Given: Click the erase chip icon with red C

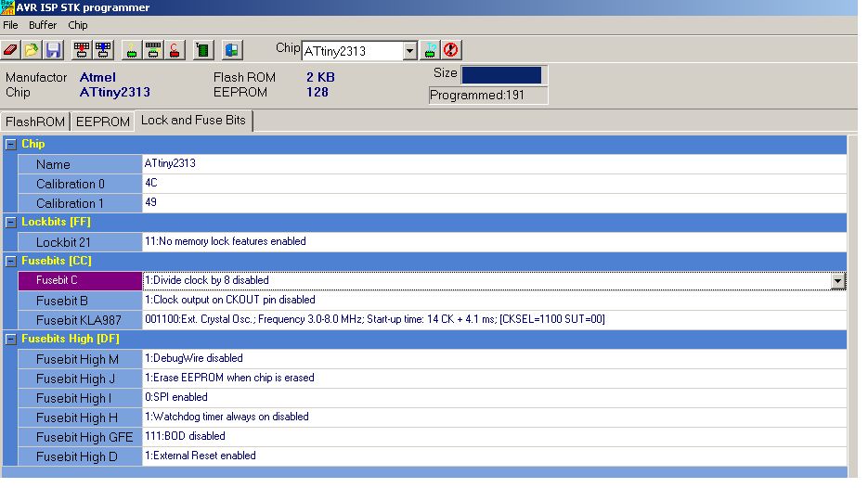Looking at the screenshot, I should pos(175,50).
